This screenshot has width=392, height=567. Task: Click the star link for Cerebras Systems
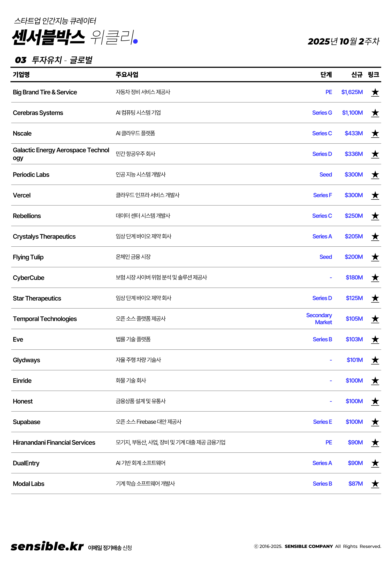tap(375, 113)
